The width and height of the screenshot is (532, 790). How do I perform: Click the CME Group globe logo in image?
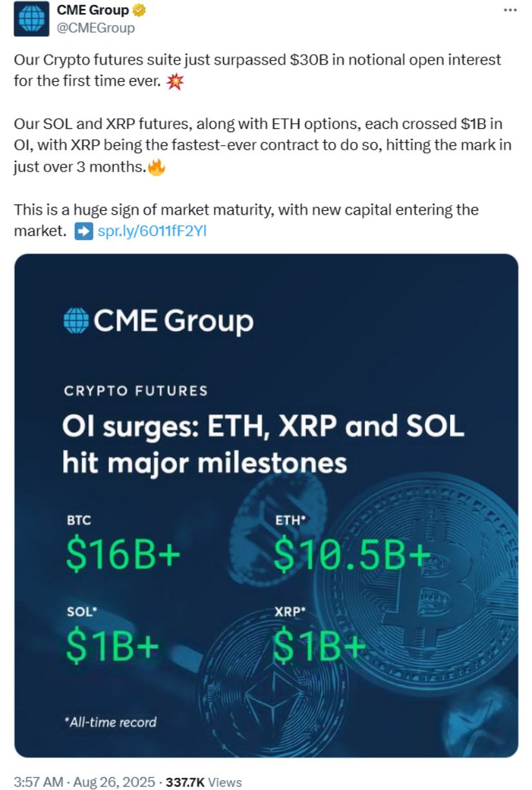pyautogui.click(x=75, y=321)
